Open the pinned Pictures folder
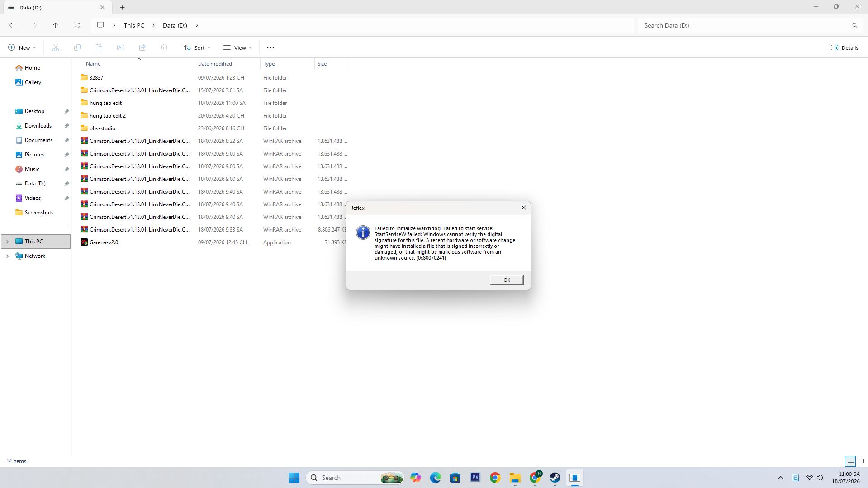 pos(34,155)
